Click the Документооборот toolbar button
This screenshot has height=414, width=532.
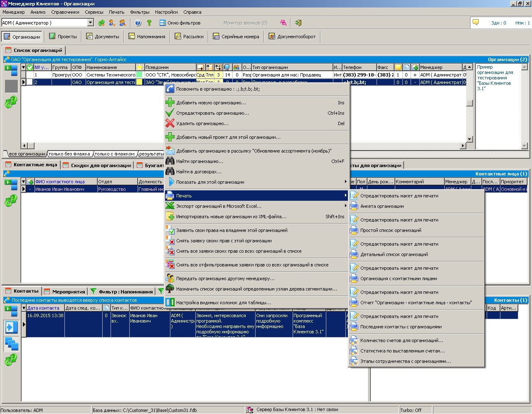(x=292, y=37)
